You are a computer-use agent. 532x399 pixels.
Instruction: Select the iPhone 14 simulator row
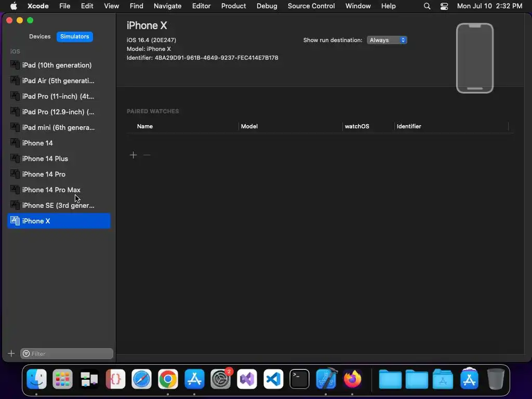tap(59, 143)
